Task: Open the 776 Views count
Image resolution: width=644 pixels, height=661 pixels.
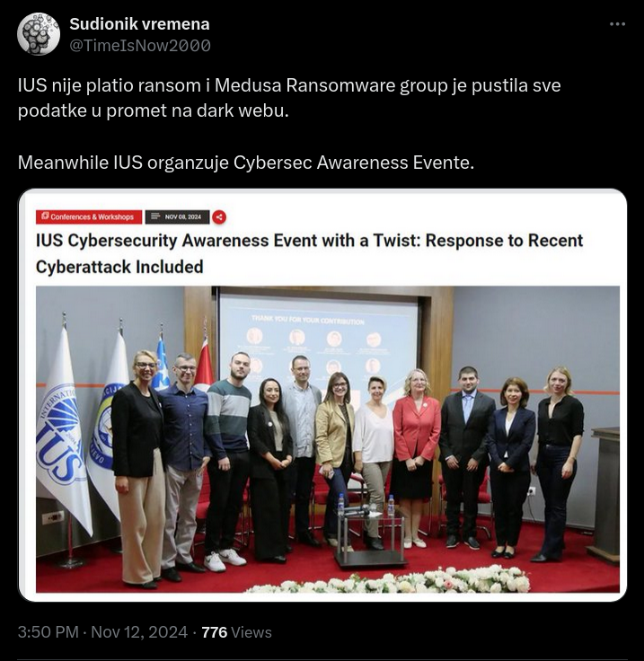Action: [236, 632]
